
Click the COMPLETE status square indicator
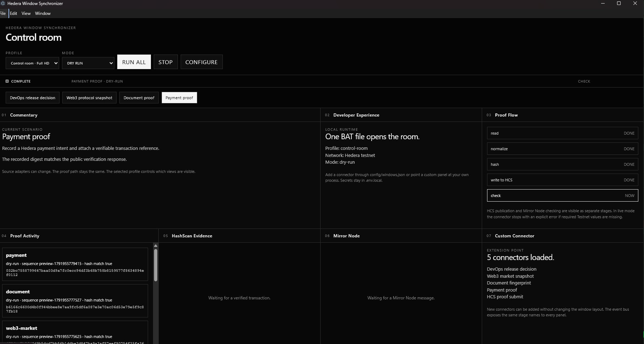[7, 81]
